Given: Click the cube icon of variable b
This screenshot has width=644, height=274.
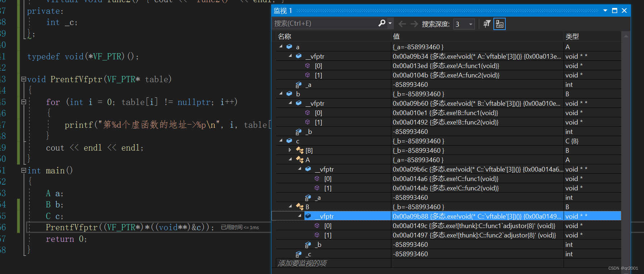Looking at the screenshot, I should tap(289, 94).
